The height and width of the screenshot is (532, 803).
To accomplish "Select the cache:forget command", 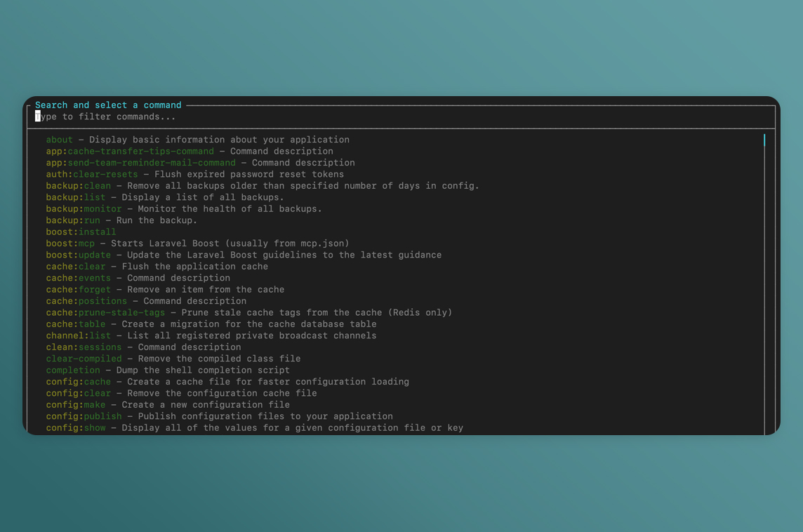I will click(79, 289).
